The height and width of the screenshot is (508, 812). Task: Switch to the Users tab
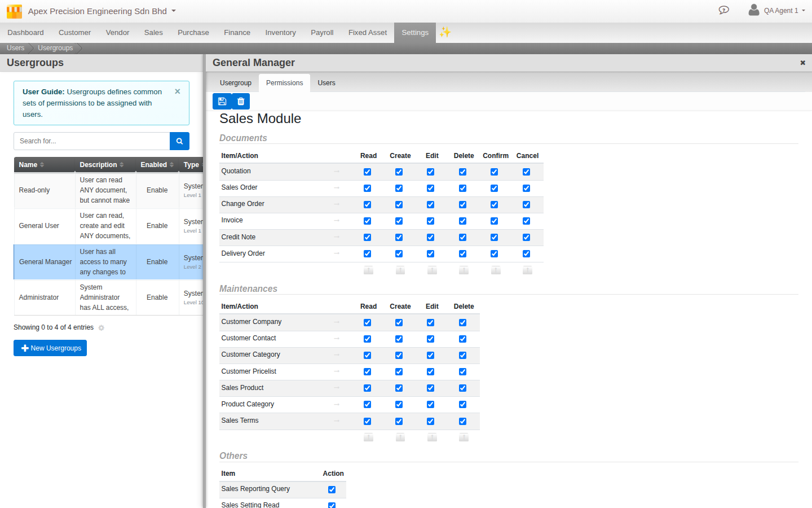pos(326,83)
